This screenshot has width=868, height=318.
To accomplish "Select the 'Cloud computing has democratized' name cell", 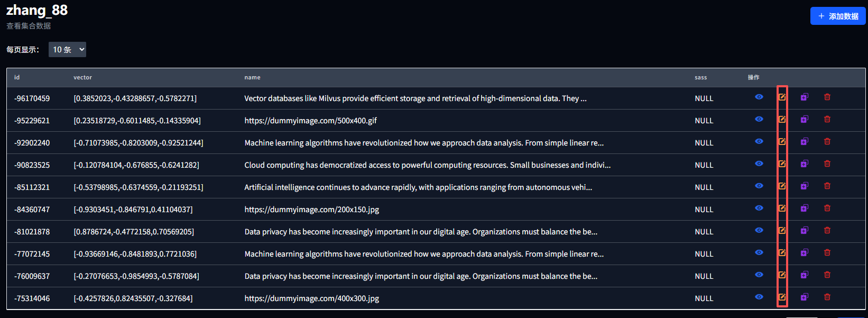I will point(427,165).
